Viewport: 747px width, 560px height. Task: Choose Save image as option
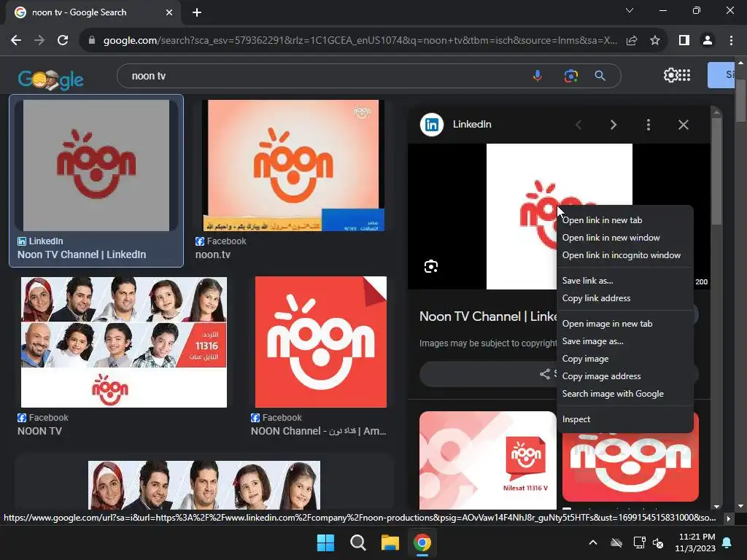[x=592, y=341]
